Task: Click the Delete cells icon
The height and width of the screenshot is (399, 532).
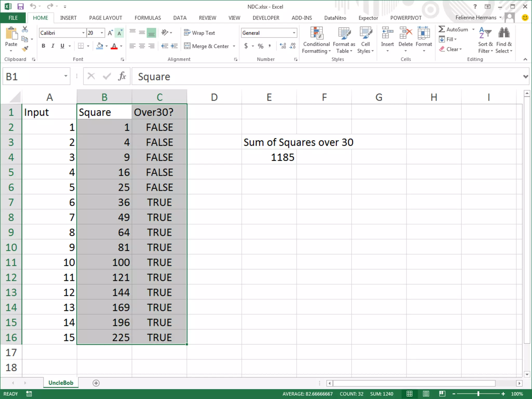Action: (405, 33)
